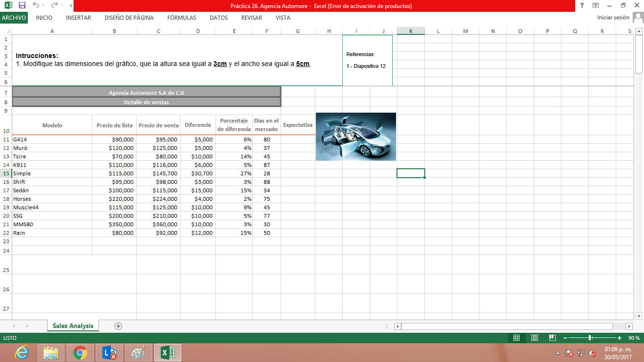The width and height of the screenshot is (644, 362).
Task: Open the File Explorer taskbar icon
Action: point(51,352)
